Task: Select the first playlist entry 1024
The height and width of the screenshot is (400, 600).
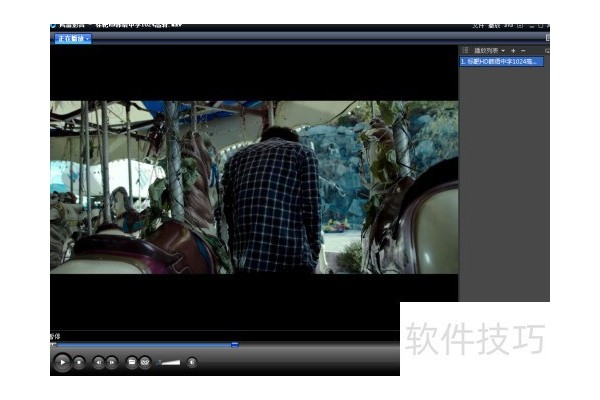Action: (x=501, y=61)
